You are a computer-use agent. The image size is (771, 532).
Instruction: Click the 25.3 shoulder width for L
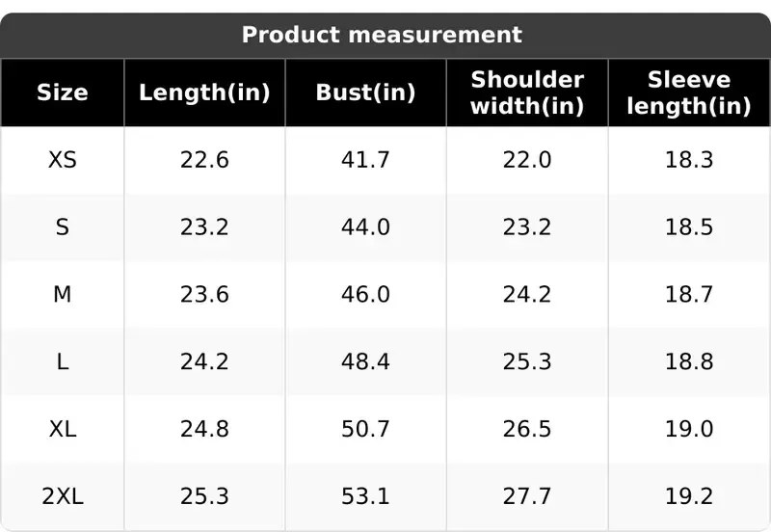point(527,361)
